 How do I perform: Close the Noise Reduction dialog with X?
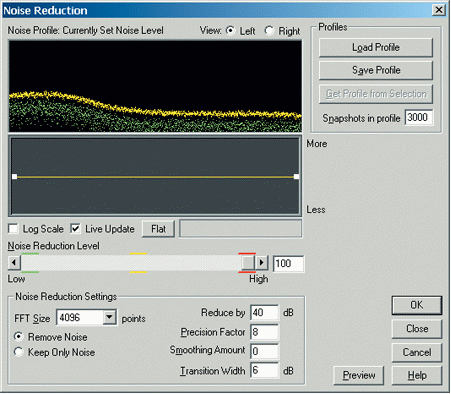point(439,10)
